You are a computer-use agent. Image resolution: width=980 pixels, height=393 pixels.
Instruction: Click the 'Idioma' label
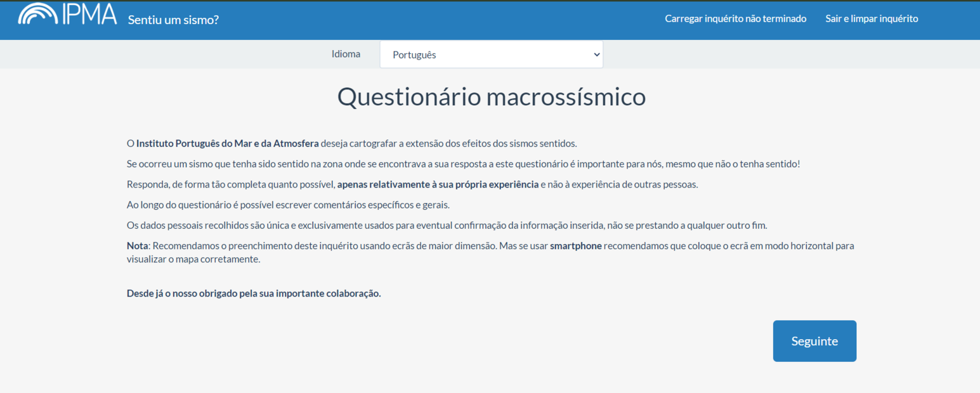tap(346, 54)
